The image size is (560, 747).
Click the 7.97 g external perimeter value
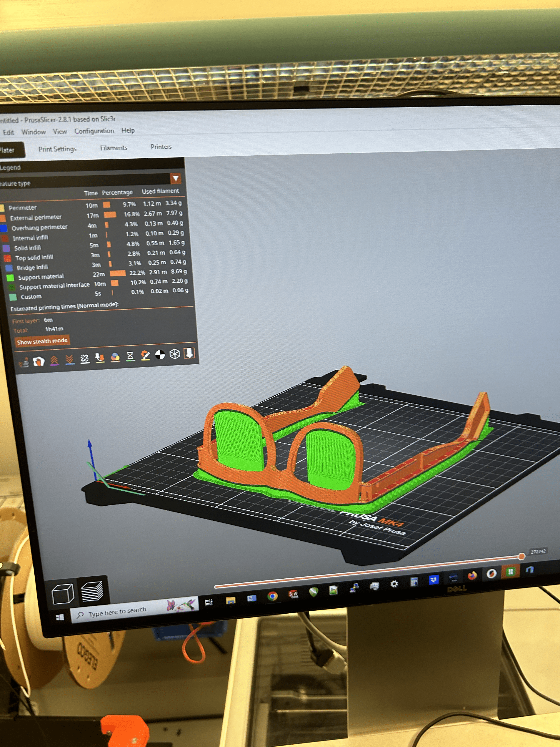point(174,213)
